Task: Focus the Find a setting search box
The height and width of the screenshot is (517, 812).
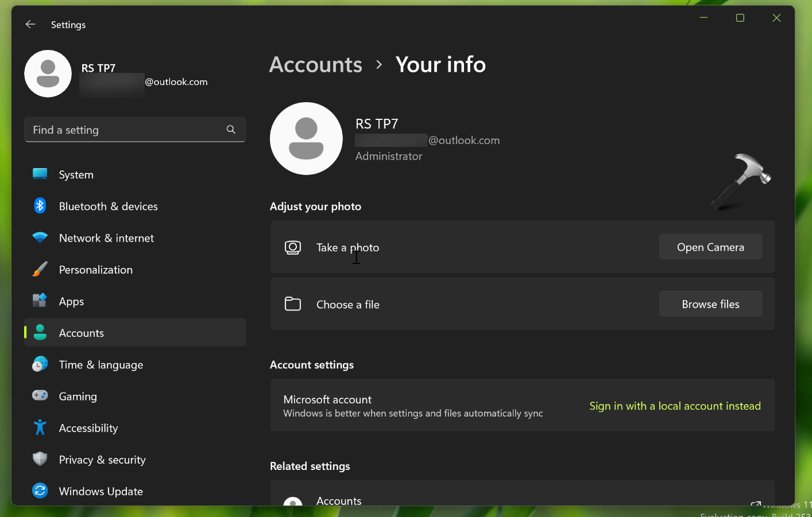Action: click(x=126, y=130)
